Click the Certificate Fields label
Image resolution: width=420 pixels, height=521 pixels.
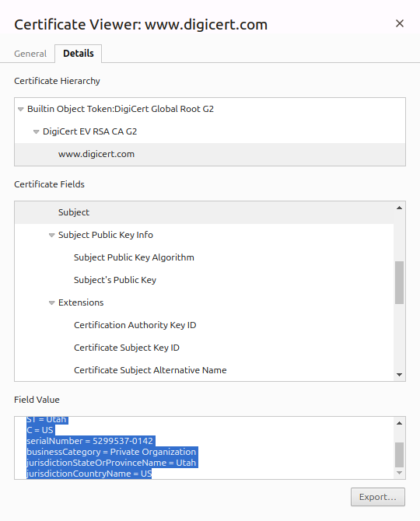coord(49,184)
